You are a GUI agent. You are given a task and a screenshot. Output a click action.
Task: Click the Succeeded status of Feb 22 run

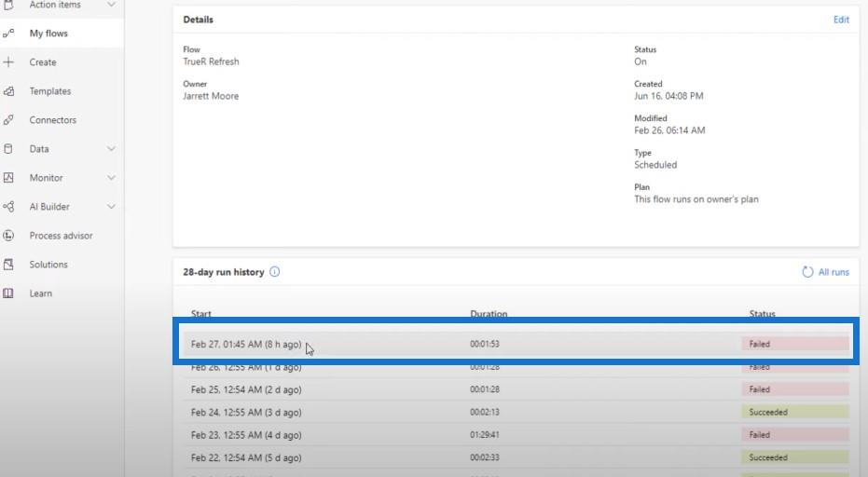click(795, 457)
